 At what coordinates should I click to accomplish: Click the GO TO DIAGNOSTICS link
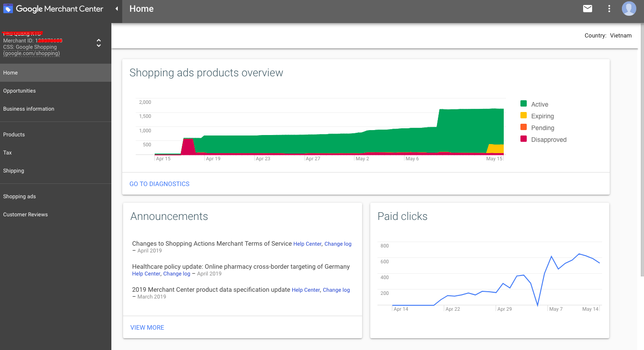tap(159, 184)
